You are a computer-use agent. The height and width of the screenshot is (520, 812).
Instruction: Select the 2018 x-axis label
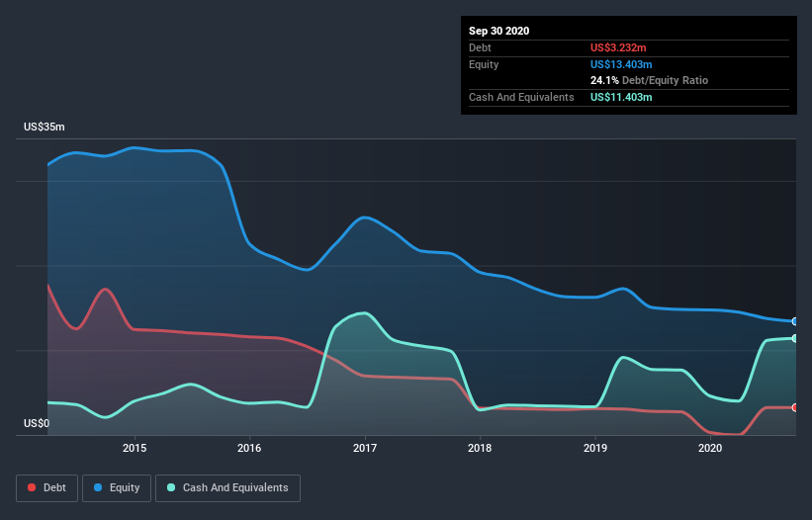pos(480,448)
